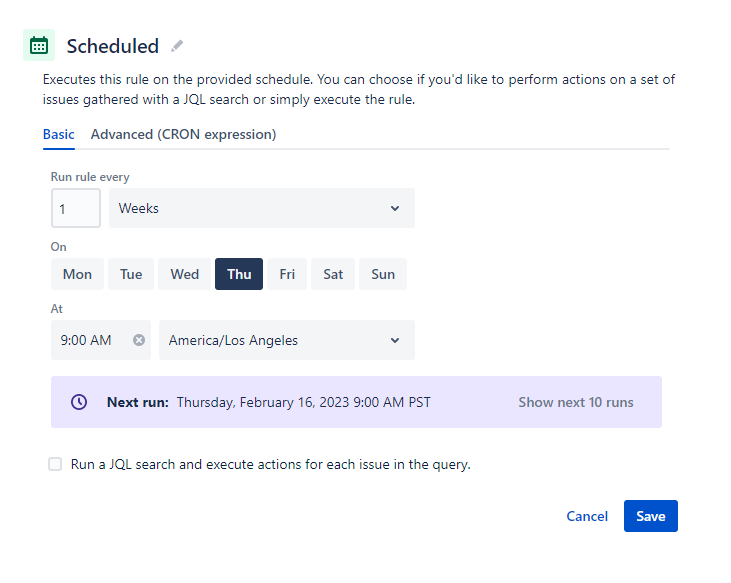Click the green Scheduled calendar icon
Image resolution: width=731 pixels, height=583 pixels.
pyautogui.click(x=39, y=45)
